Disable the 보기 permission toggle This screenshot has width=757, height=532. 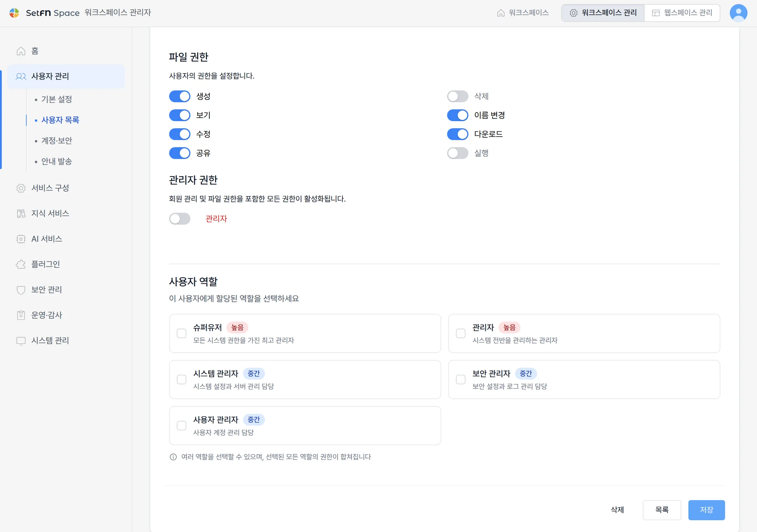(x=180, y=115)
